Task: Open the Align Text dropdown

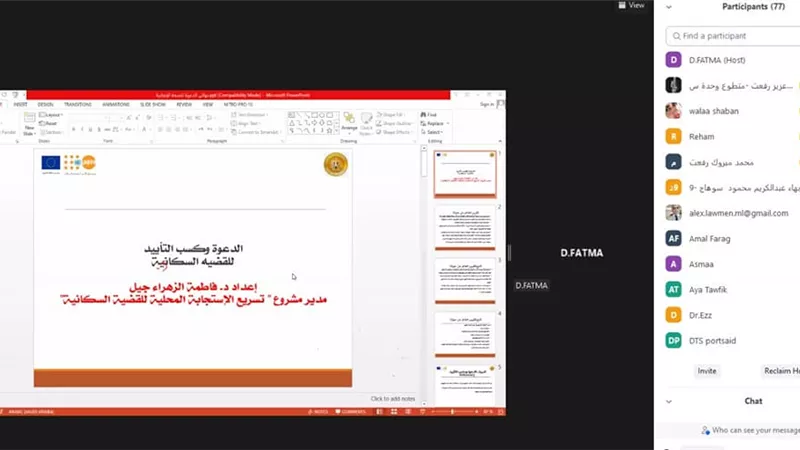Action: pyautogui.click(x=246, y=123)
